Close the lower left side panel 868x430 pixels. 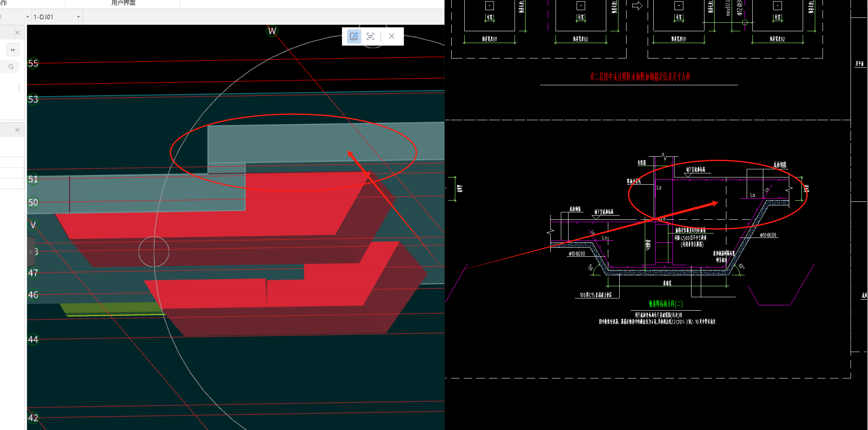click(x=17, y=130)
